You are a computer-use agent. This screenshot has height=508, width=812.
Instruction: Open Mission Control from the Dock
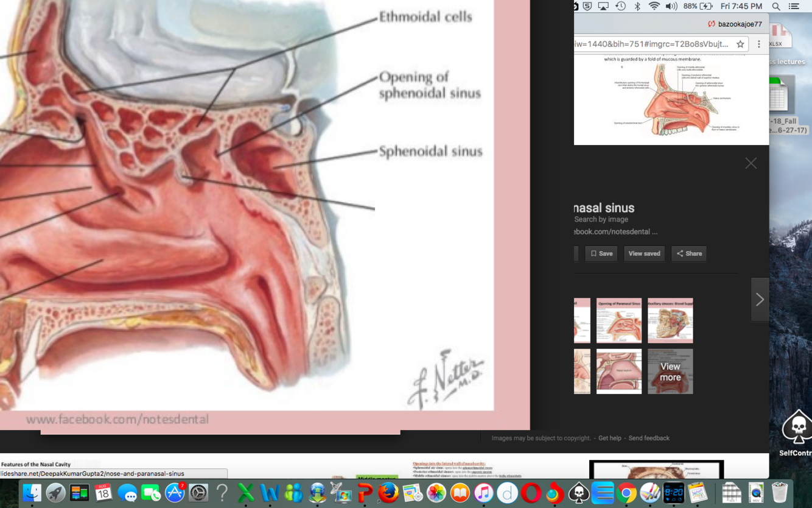[x=79, y=492]
